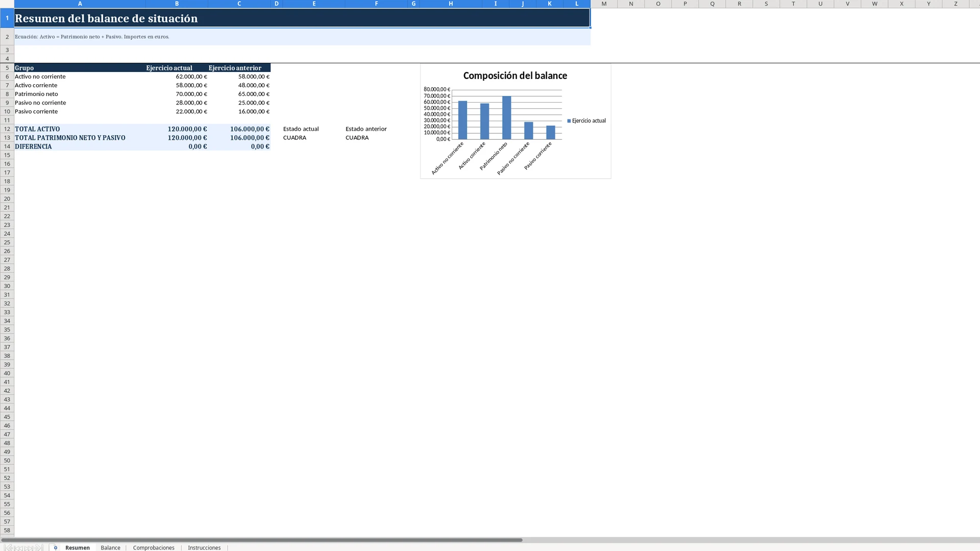Select the 'DIFERENCIA' cell
Image resolution: width=980 pixels, height=551 pixels.
(80, 146)
